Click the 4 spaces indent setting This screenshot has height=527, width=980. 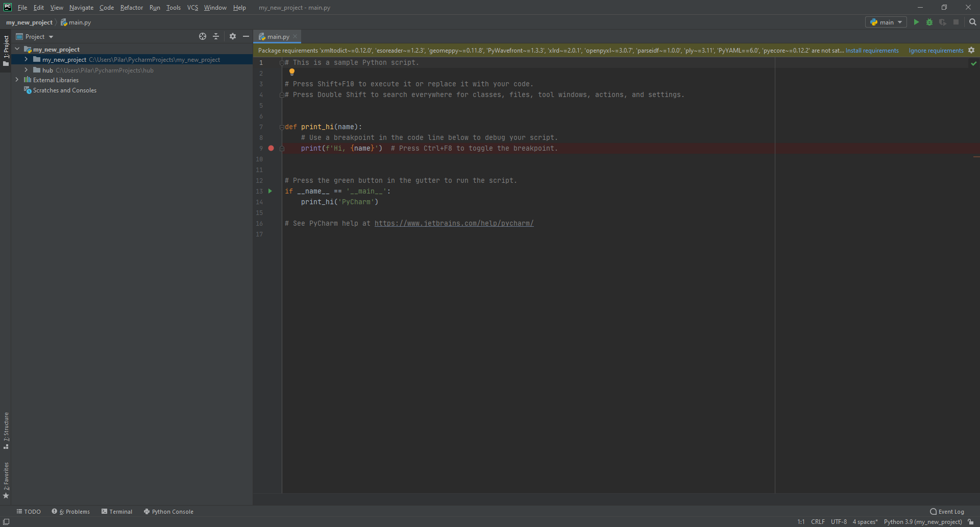[x=865, y=521]
